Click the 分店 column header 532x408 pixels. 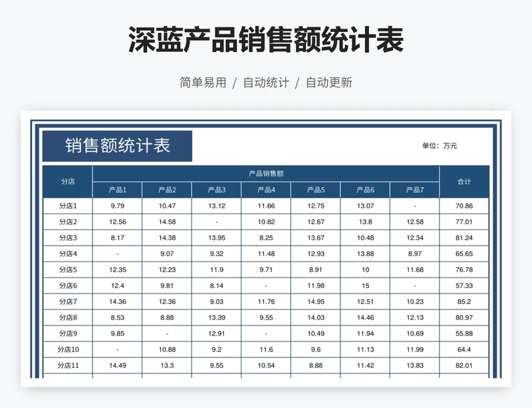68,182
